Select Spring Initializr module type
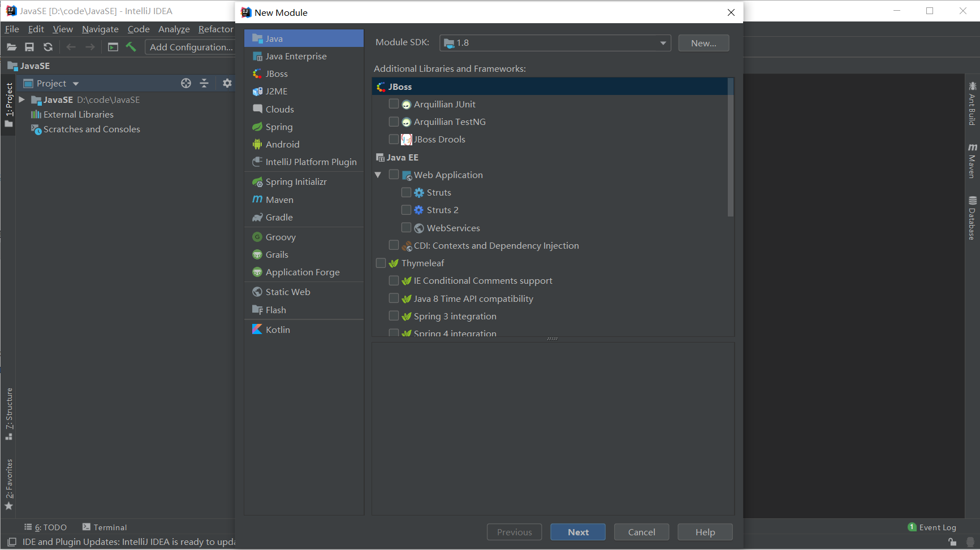The height and width of the screenshot is (550, 980). pyautogui.click(x=304, y=181)
